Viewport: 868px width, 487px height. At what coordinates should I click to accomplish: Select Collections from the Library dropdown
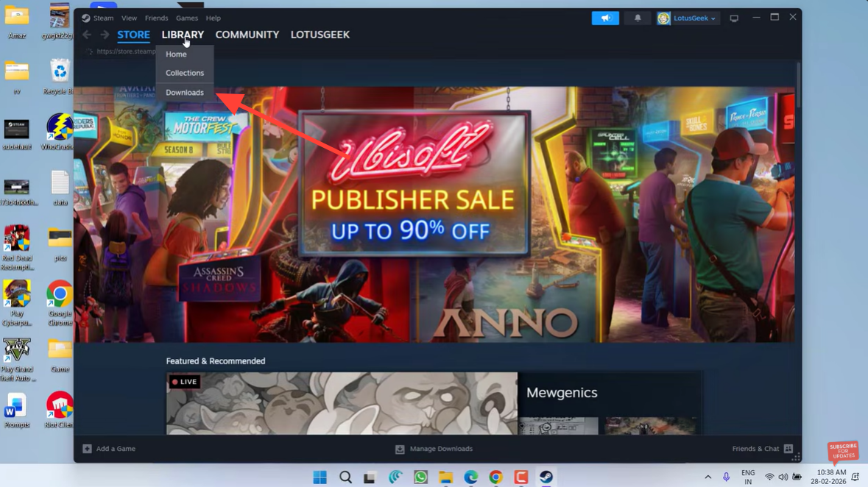(184, 73)
